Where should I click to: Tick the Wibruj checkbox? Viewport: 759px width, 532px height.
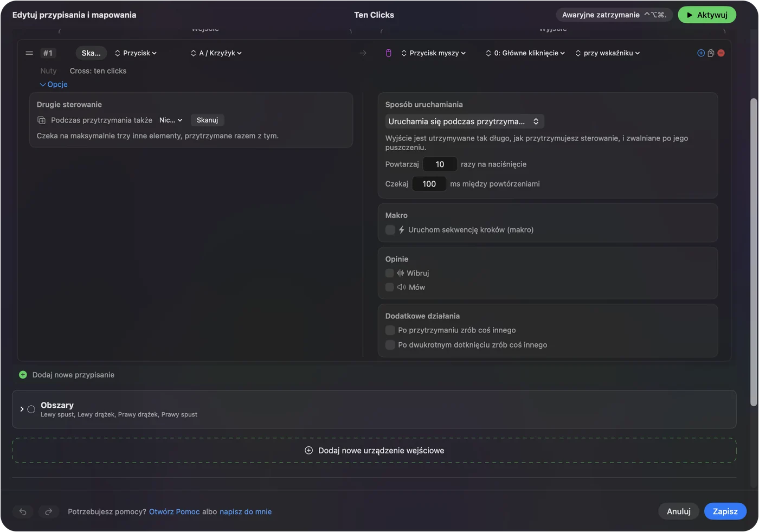[x=390, y=273]
